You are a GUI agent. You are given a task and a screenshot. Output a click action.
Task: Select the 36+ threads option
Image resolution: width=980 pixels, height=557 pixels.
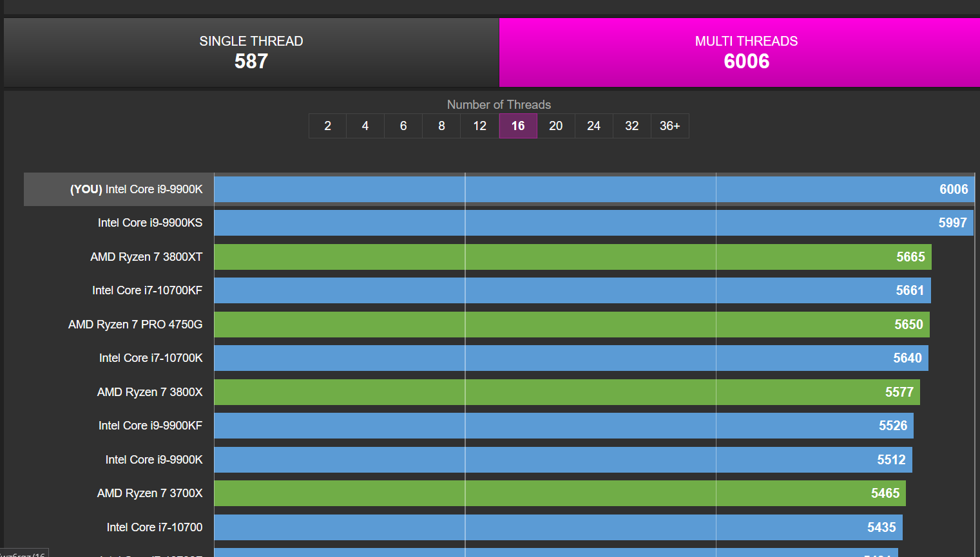coord(669,126)
